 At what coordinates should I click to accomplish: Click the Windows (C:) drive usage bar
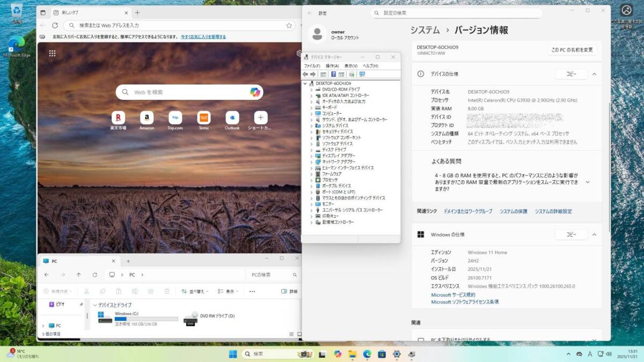click(146, 319)
